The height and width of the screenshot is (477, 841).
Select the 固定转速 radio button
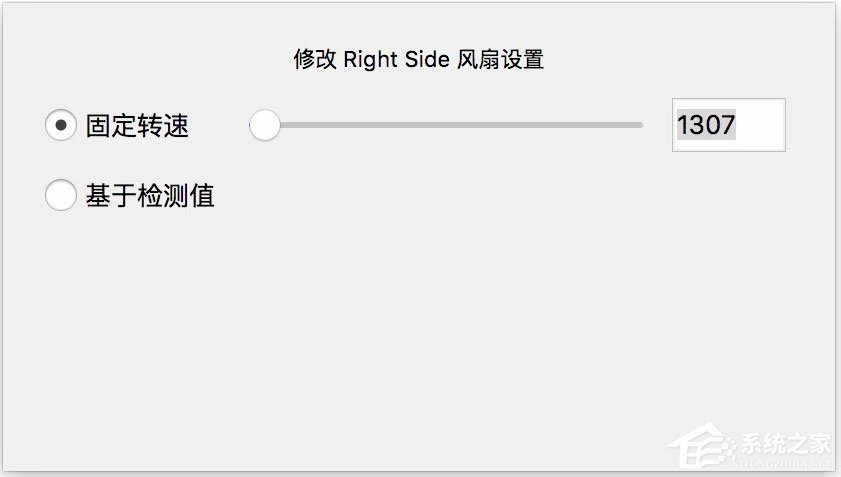click(x=61, y=125)
